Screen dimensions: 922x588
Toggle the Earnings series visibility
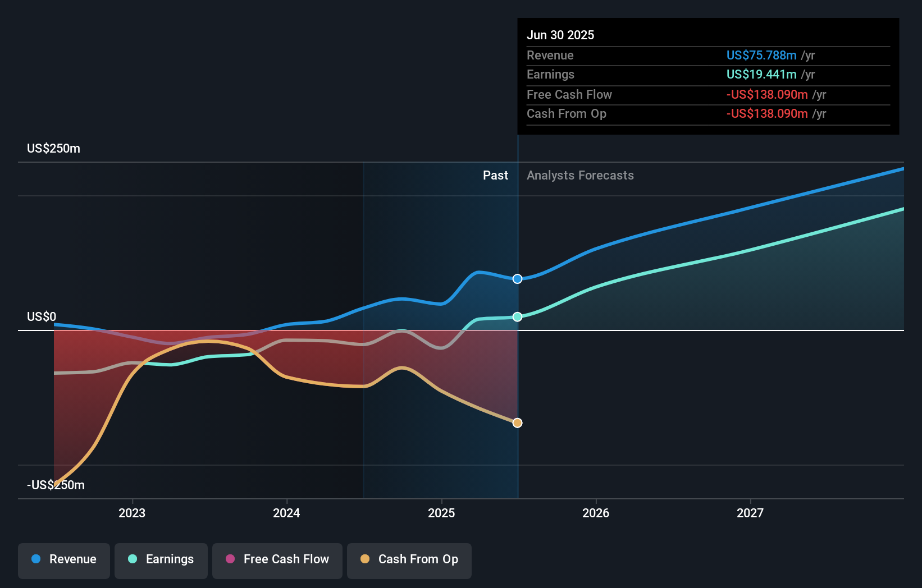tap(161, 561)
